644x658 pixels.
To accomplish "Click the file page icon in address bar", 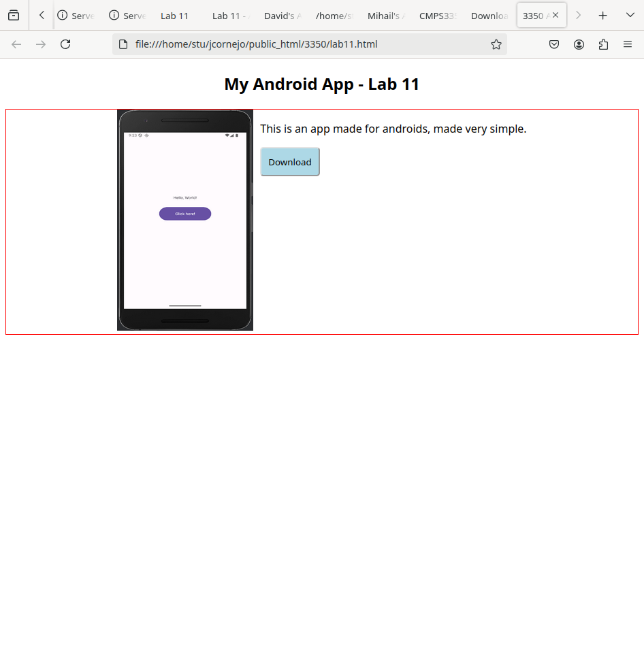I will 123,44.
